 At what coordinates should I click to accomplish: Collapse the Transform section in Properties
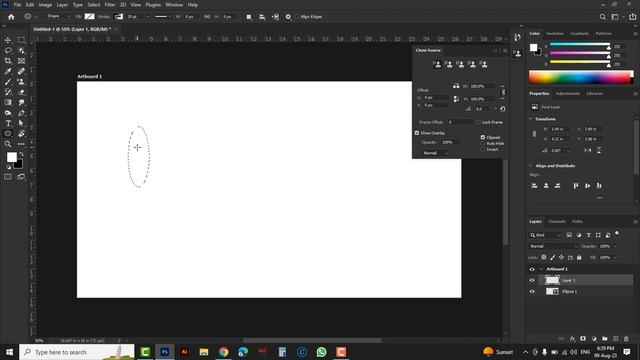point(531,119)
